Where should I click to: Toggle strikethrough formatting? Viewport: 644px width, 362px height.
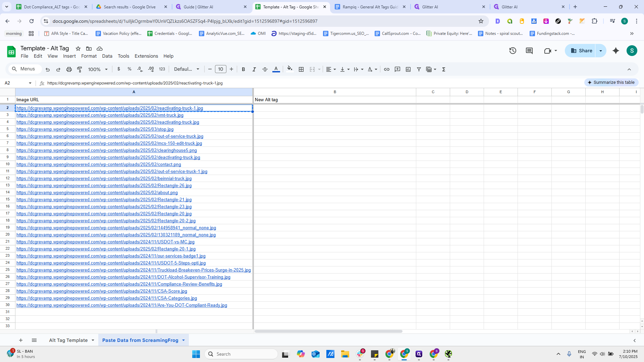[x=265, y=69]
